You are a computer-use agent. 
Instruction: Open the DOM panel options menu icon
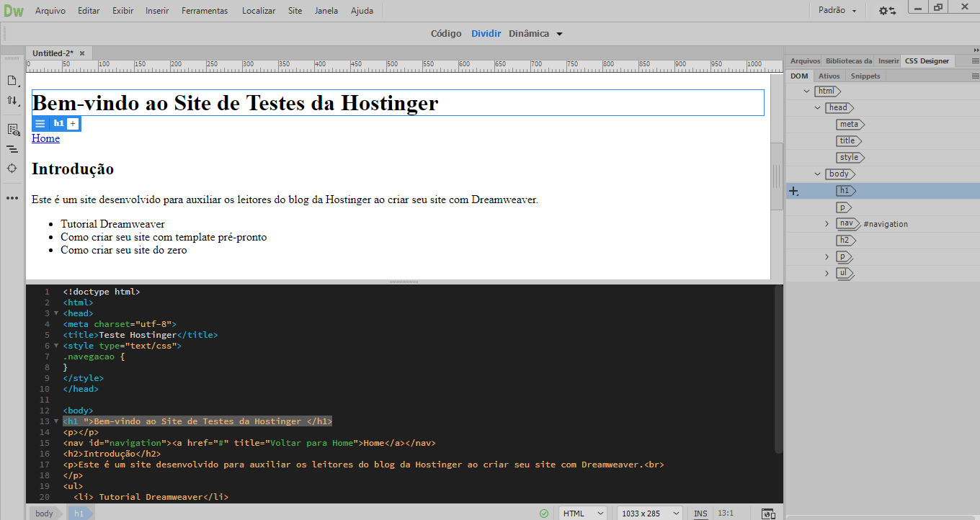pyautogui.click(x=975, y=76)
